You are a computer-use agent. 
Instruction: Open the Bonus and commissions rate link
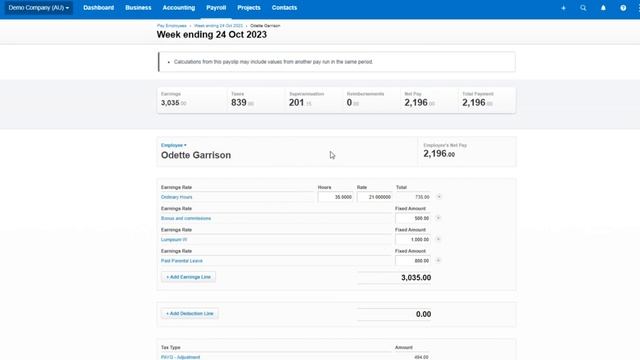click(x=186, y=218)
